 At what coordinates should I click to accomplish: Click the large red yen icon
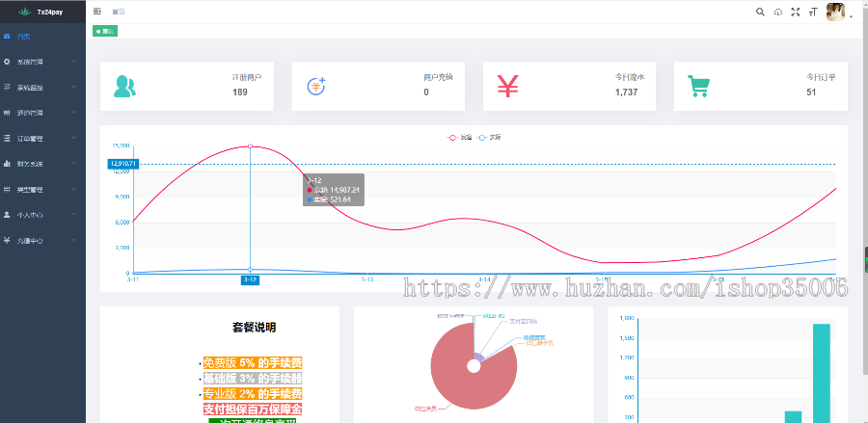[x=507, y=87]
